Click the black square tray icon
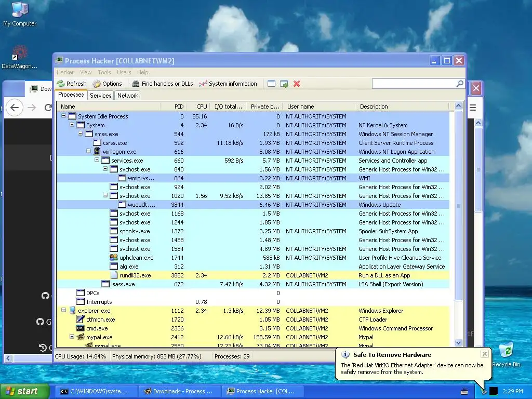 pos(494,391)
